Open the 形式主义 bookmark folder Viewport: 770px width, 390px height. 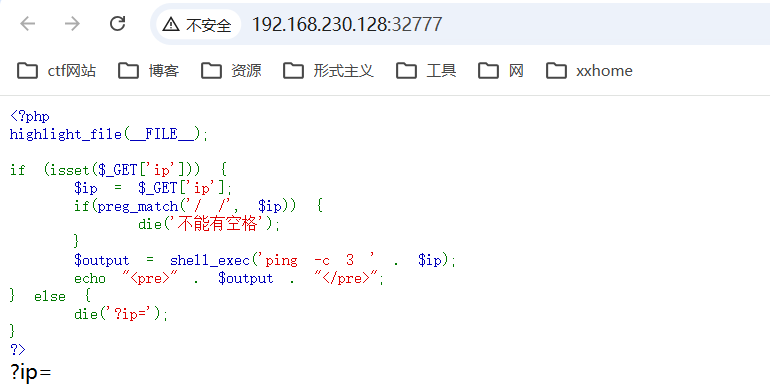pos(328,71)
